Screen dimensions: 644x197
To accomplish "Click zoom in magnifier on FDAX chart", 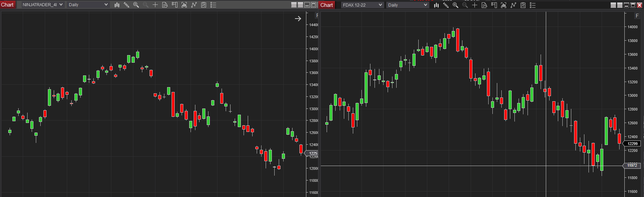I will coord(456,5).
